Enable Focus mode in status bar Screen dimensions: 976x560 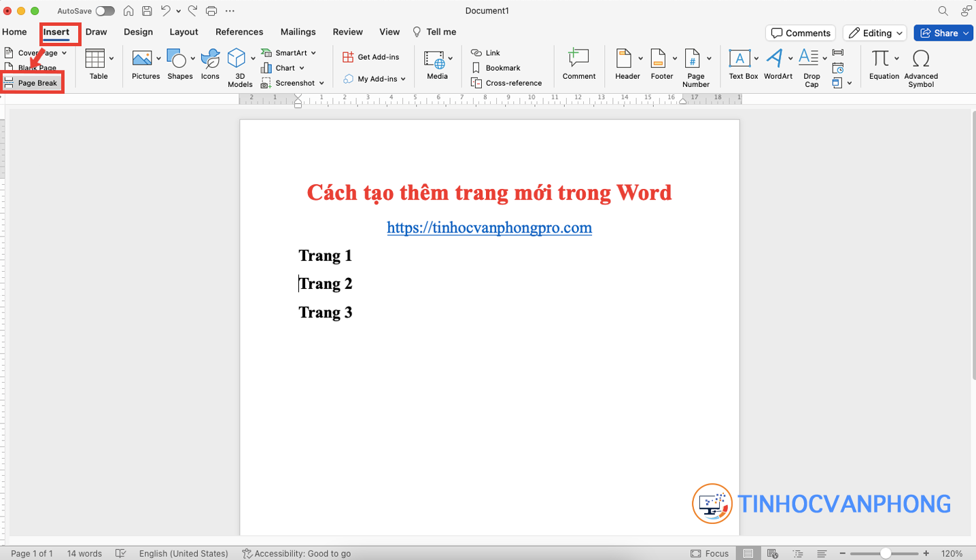(710, 553)
